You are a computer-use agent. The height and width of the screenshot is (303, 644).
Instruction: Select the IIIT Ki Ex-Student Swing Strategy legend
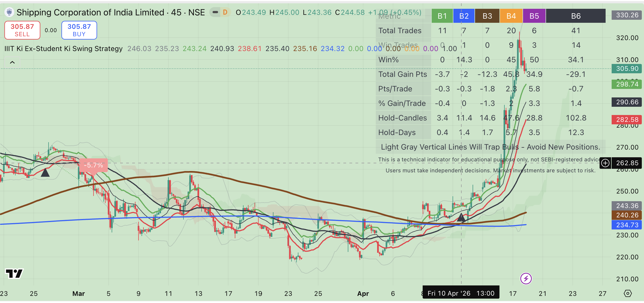coord(63,49)
